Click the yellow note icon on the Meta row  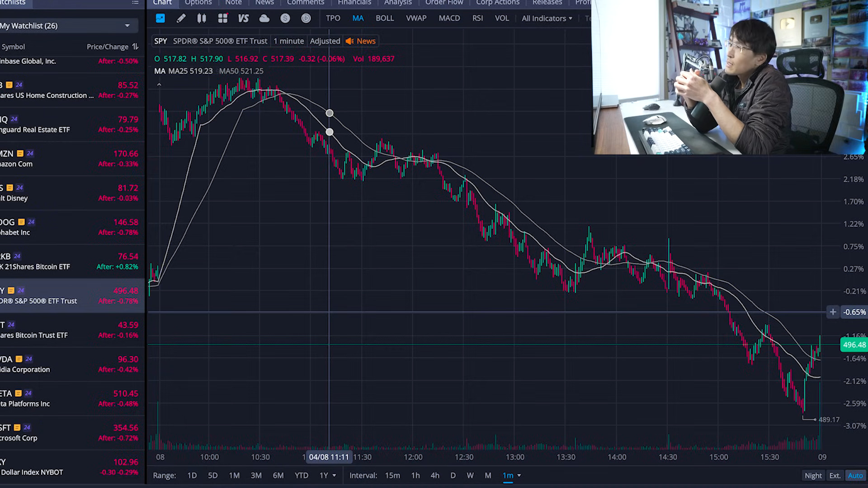tap(18, 393)
